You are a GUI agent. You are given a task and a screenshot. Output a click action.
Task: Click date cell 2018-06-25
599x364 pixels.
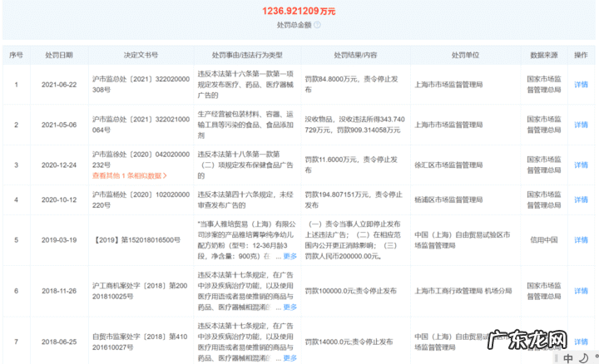[59, 342]
